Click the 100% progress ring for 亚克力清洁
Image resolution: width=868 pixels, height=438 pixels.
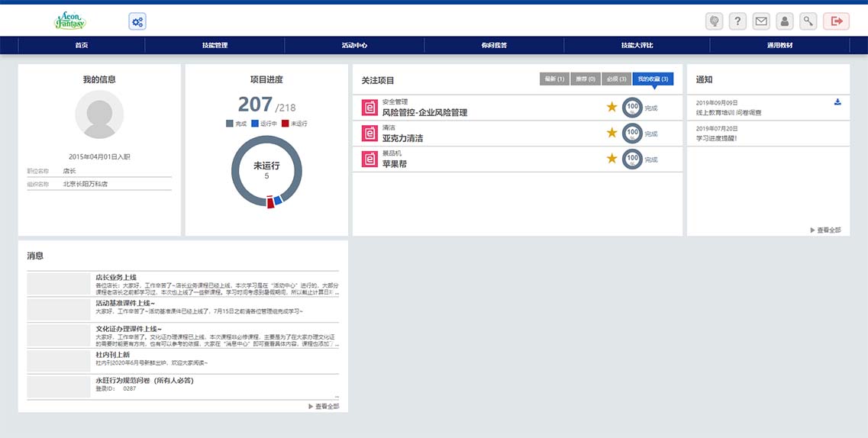(x=632, y=134)
